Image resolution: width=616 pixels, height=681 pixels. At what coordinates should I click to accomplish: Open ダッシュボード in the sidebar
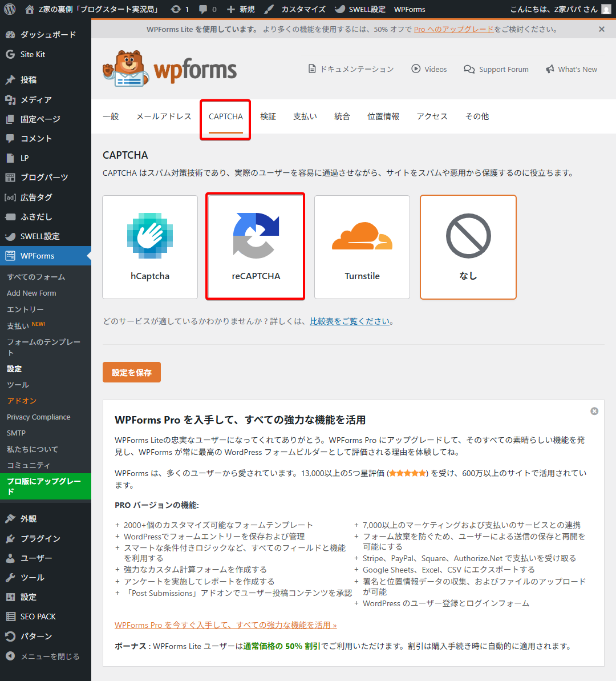click(48, 35)
